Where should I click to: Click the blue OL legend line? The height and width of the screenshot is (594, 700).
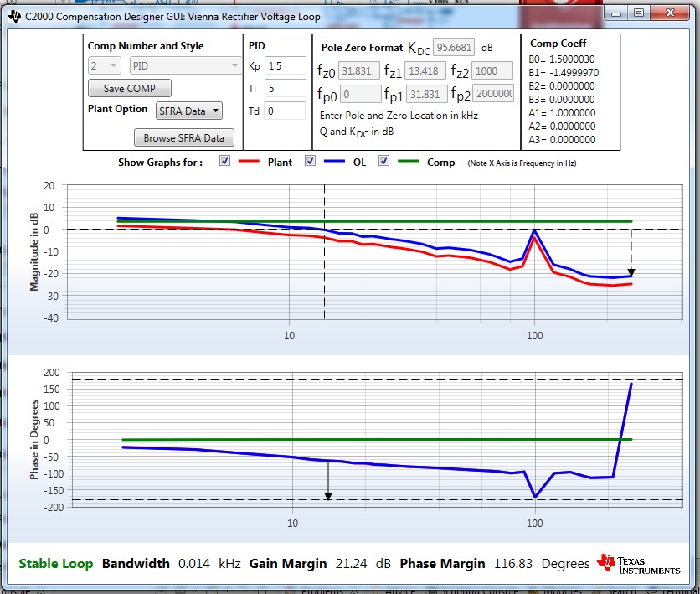334,161
